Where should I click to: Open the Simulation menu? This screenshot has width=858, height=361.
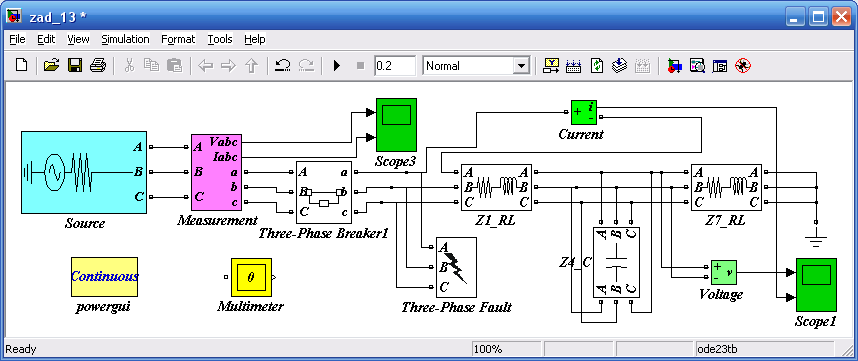[125, 39]
